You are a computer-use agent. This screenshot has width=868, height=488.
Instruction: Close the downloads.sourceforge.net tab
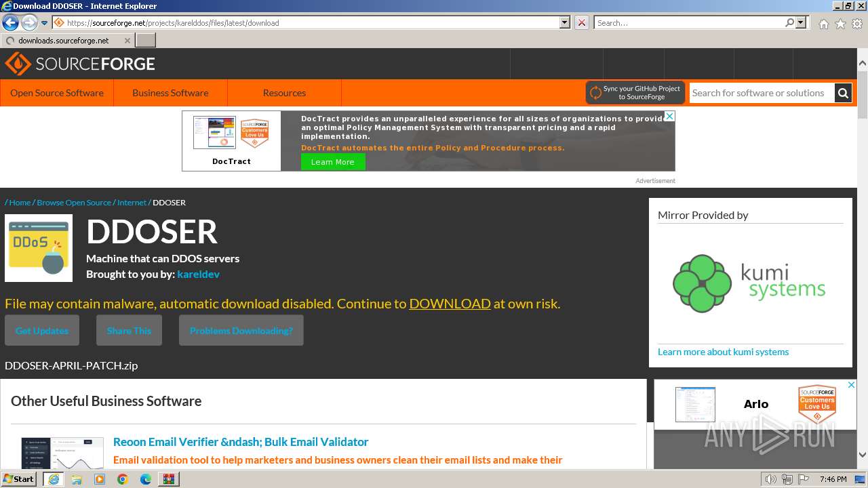pyautogui.click(x=127, y=41)
